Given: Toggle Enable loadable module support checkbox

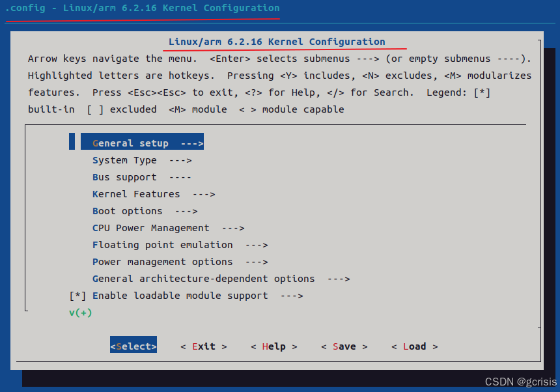Looking at the screenshot, I should click(77, 296).
